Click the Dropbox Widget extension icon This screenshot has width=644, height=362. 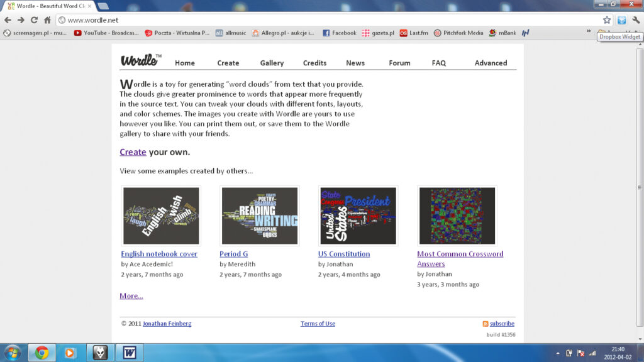[621, 20]
